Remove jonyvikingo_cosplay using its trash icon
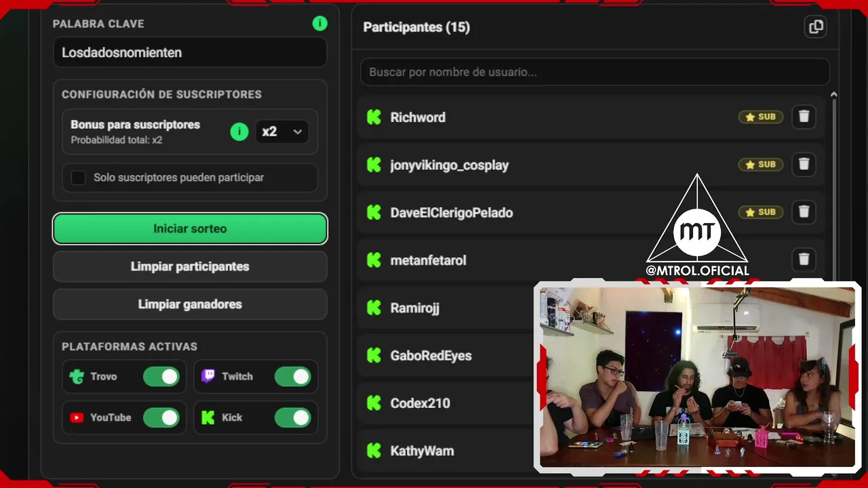 (804, 164)
